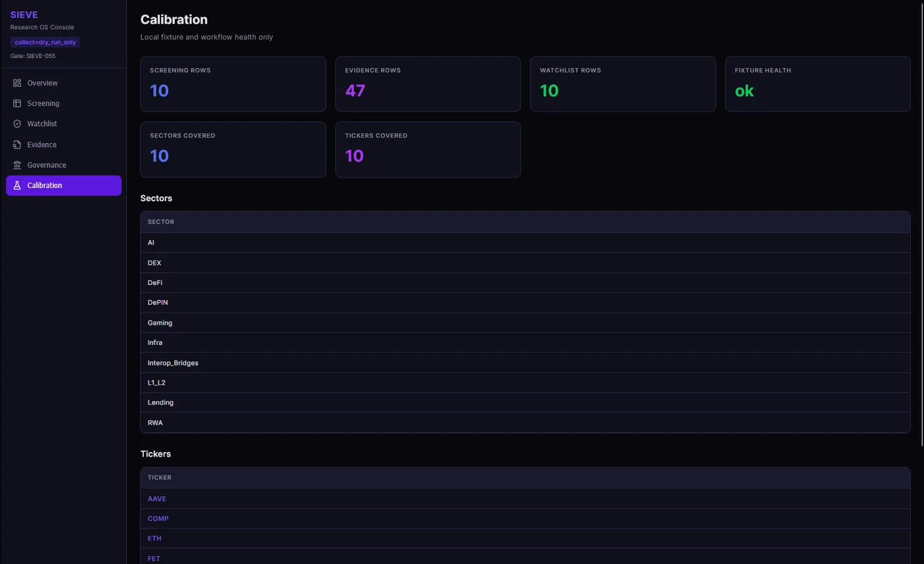Select the Calibration nav item

click(x=63, y=185)
